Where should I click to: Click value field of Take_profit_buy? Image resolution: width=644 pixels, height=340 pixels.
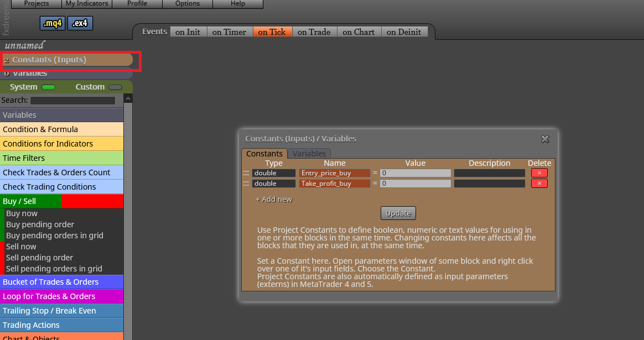pos(416,184)
